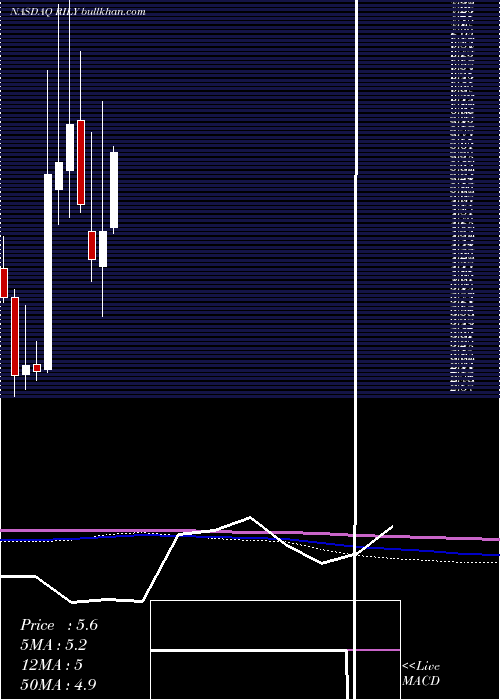Click the "Price : 5.6" readout

pos(59,625)
